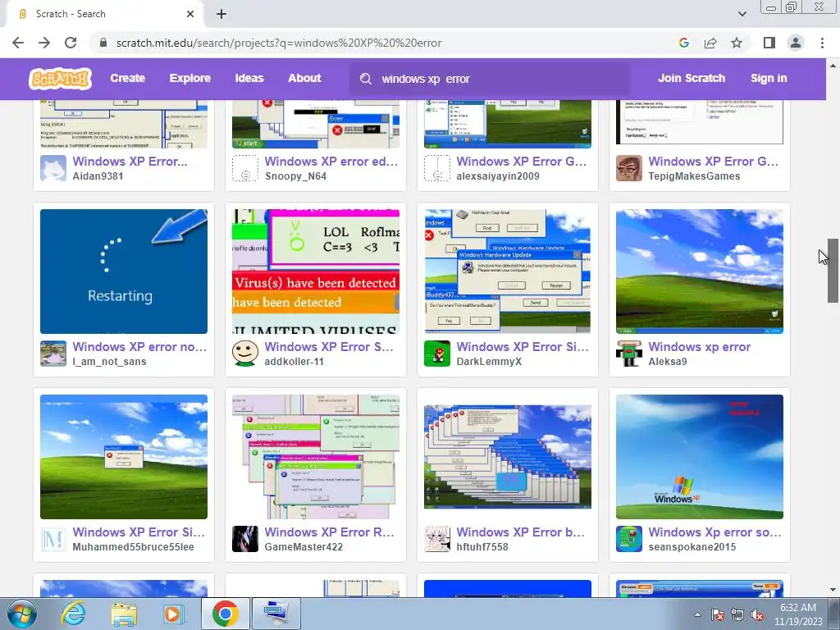Open the 'Windows XP Error S...' project link
This screenshot has height=630, width=840.
click(x=329, y=347)
